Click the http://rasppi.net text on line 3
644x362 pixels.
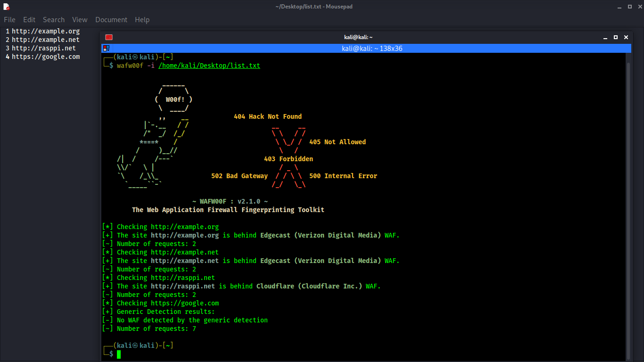tap(45, 48)
